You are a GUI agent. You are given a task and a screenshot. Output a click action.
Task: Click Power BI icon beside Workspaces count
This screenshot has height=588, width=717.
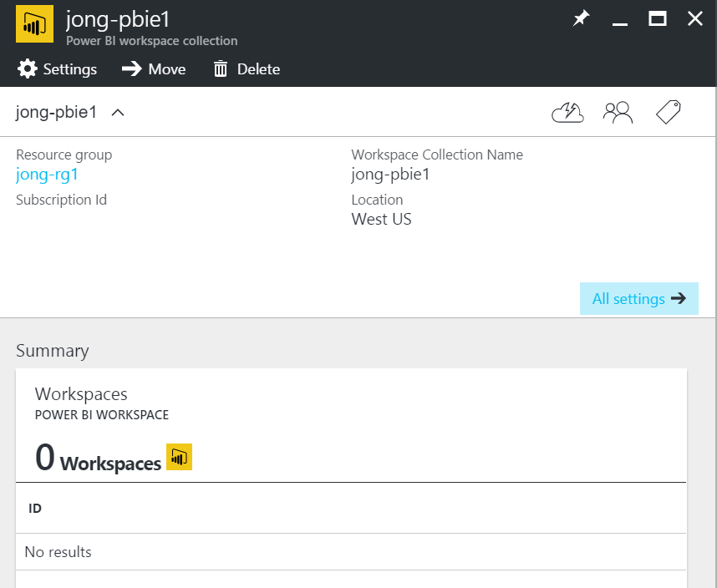pos(179,457)
